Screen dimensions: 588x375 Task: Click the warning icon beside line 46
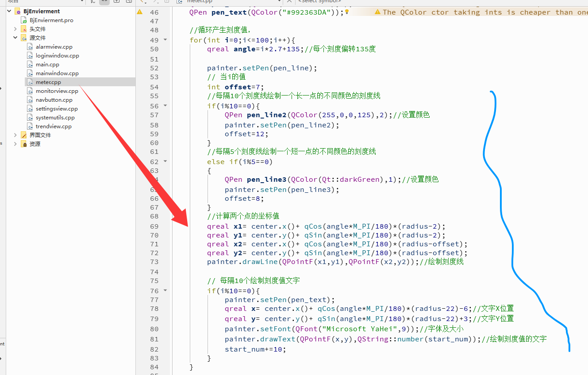click(140, 12)
